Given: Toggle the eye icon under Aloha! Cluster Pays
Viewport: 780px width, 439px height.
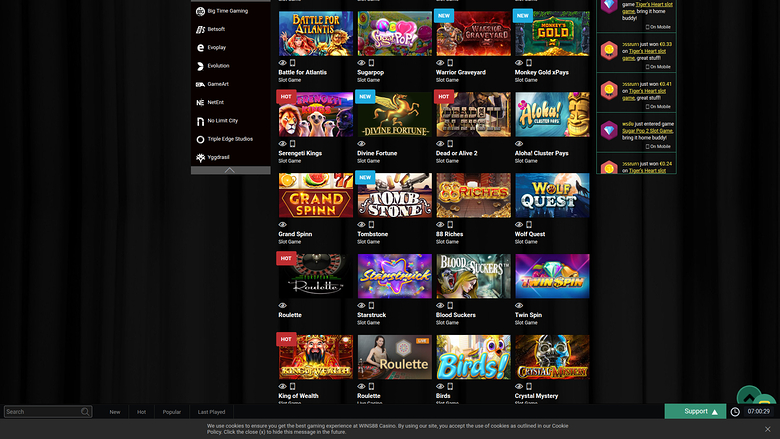Looking at the screenshot, I should point(519,144).
